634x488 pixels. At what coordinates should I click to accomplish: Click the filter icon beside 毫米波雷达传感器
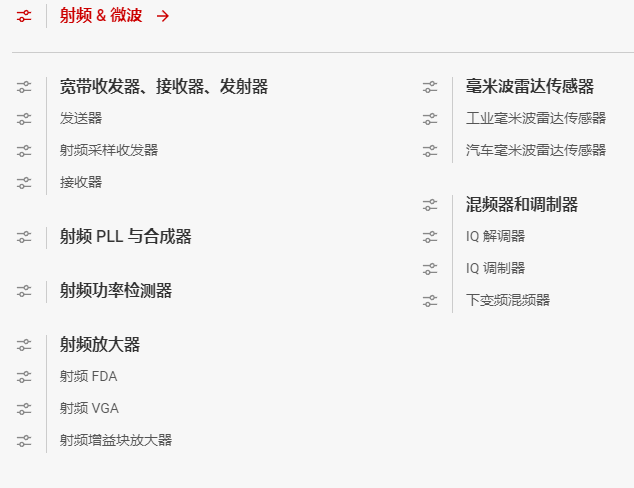pyautogui.click(x=430, y=87)
